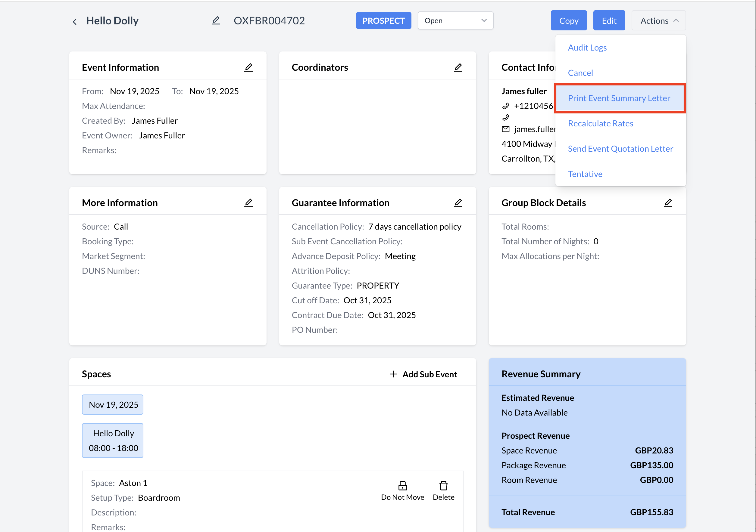The width and height of the screenshot is (756, 532).
Task: Edit Coordinators card via pencil icon
Action: click(458, 67)
